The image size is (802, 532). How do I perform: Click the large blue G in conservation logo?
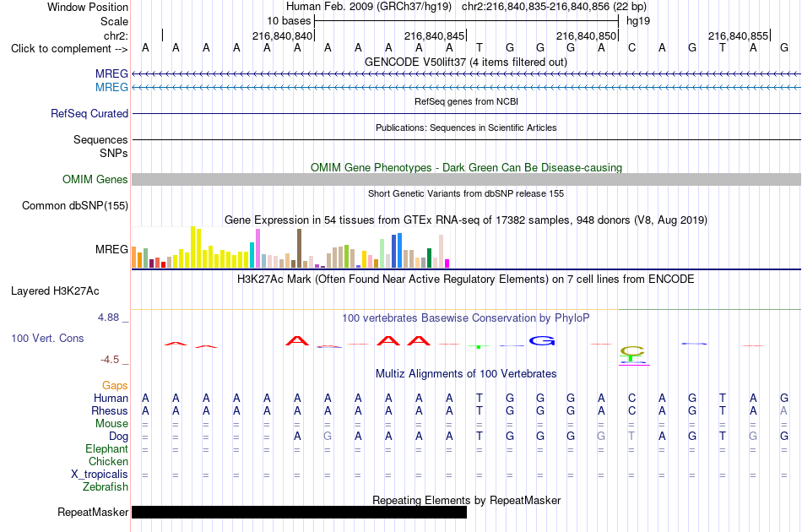coord(542,340)
